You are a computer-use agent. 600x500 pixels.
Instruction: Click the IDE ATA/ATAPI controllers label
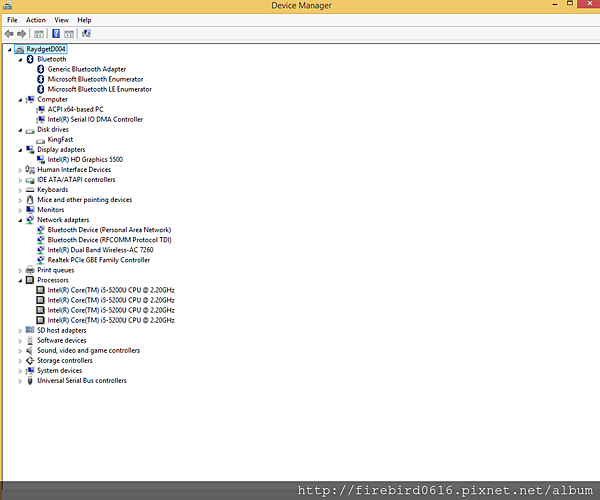point(76,180)
